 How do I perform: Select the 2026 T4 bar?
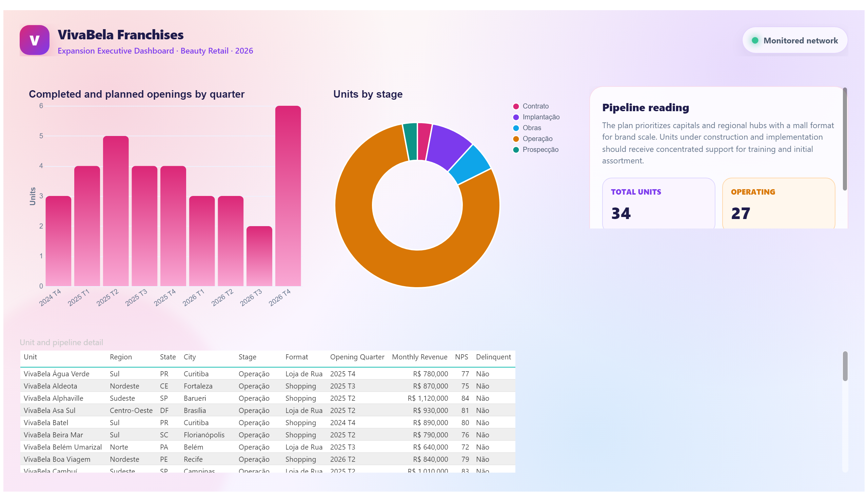pyautogui.click(x=288, y=196)
